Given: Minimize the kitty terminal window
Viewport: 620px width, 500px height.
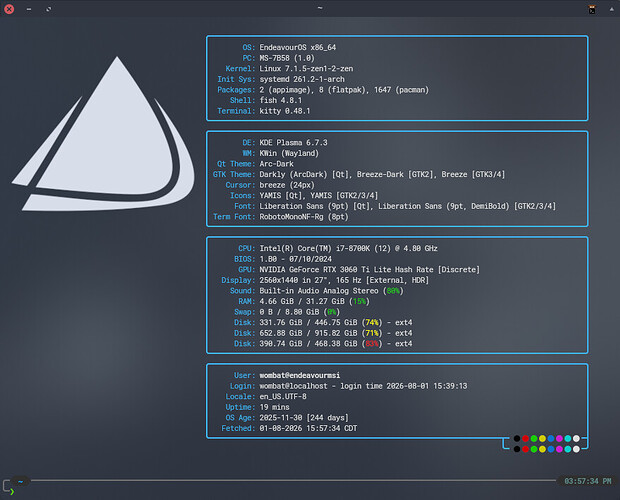Looking at the screenshot, I should point(29,9).
